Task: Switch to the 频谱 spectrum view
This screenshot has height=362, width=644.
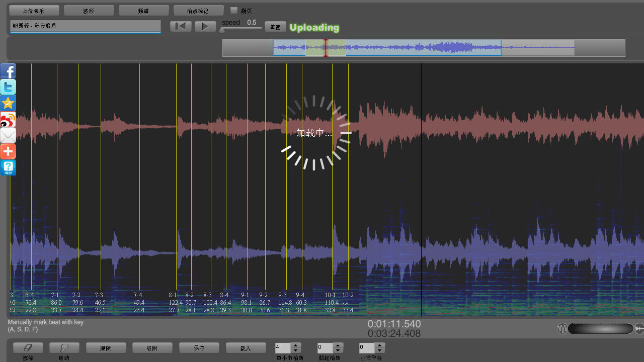Action: coord(144,11)
